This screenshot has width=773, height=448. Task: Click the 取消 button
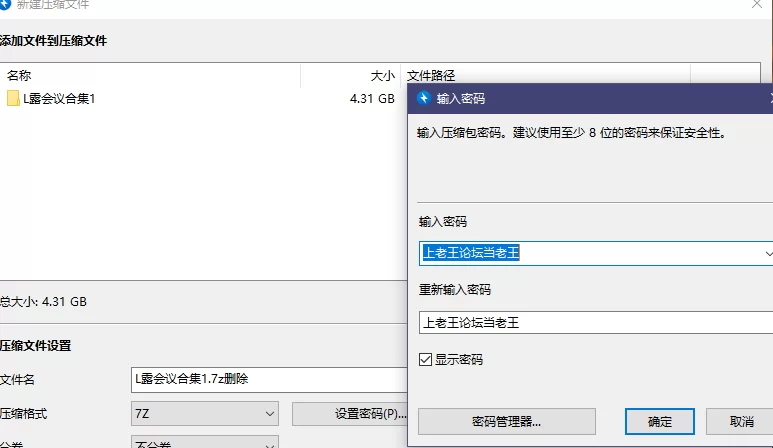pyautogui.click(x=741, y=421)
